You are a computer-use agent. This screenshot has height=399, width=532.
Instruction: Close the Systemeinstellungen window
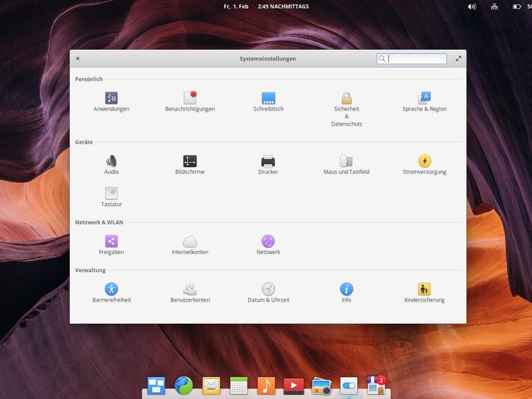[77, 59]
